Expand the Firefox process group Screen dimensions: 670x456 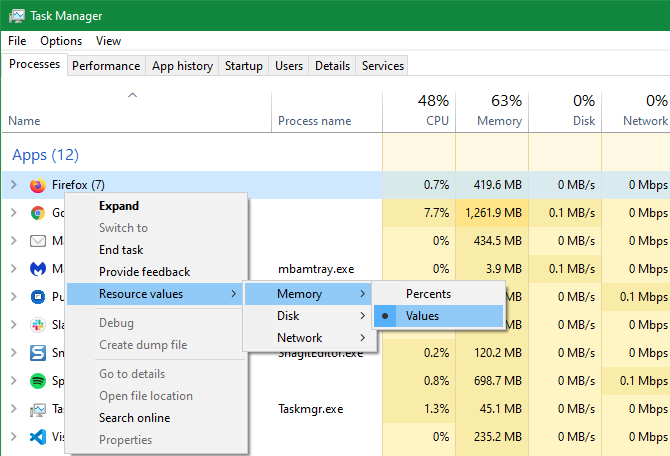[13, 185]
